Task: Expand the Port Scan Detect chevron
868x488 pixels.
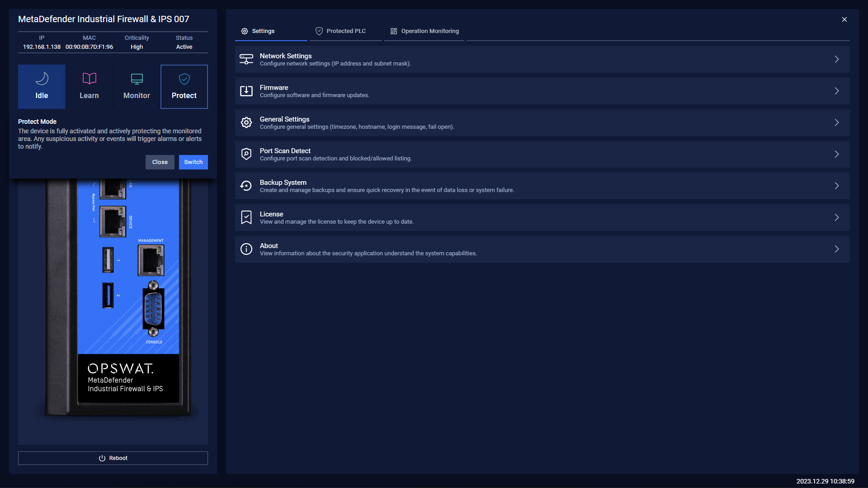Action: point(837,154)
